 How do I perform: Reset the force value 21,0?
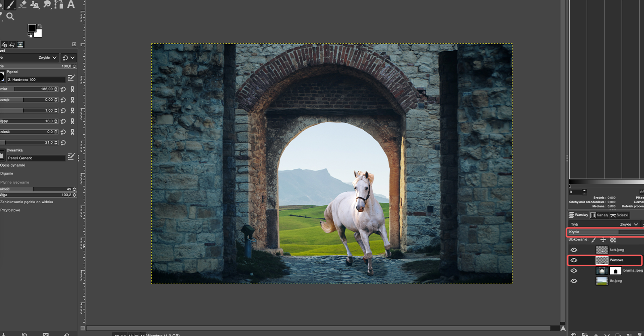(63, 143)
